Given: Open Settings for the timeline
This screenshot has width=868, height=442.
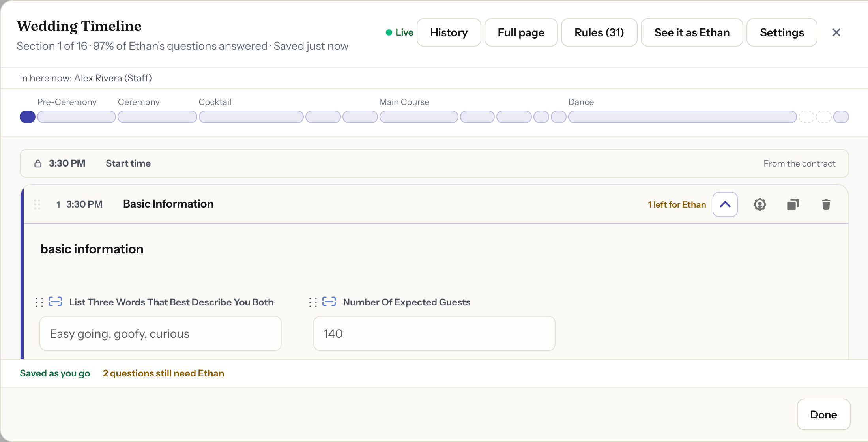Looking at the screenshot, I should [x=782, y=32].
